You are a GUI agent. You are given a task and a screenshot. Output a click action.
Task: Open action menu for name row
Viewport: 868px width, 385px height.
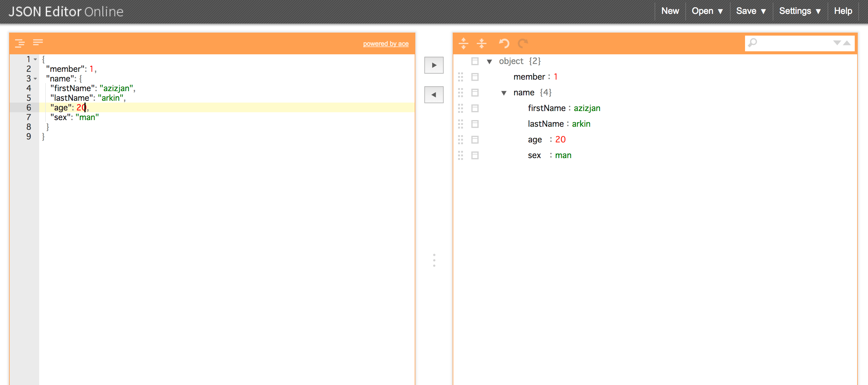[x=475, y=92]
